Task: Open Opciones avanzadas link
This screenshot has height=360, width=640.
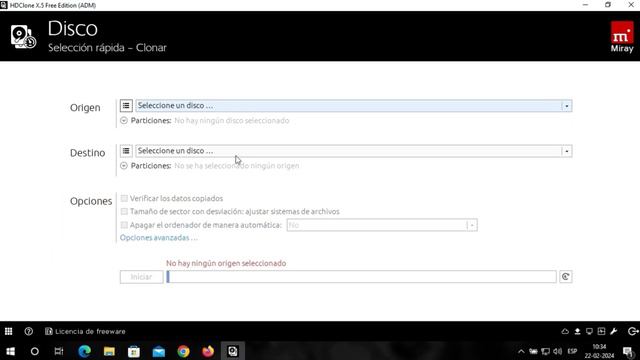Action: (158, 238)
